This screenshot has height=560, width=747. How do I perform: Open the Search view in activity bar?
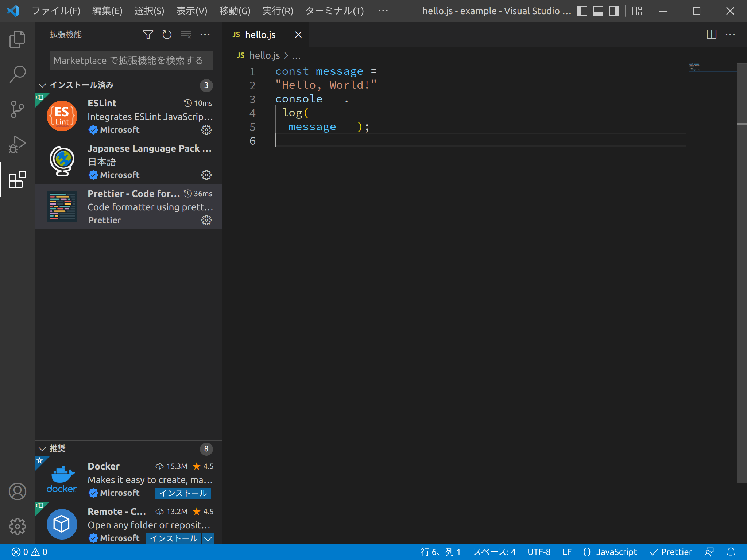coord(17,74)
